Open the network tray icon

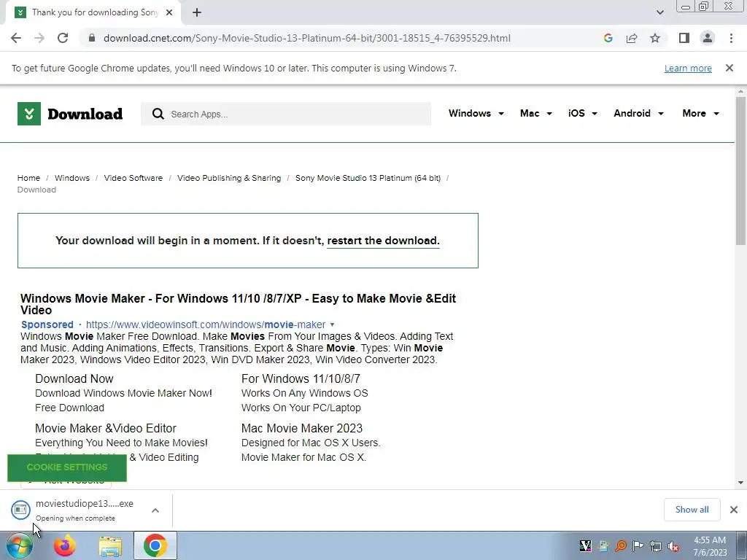(656, 546)
